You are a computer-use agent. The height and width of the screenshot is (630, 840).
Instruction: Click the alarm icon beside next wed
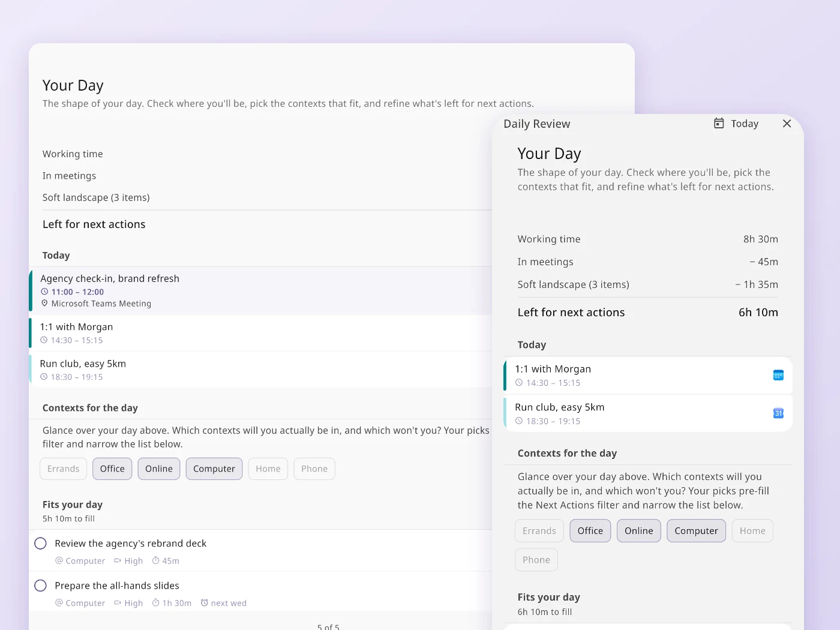pos(205,602)
